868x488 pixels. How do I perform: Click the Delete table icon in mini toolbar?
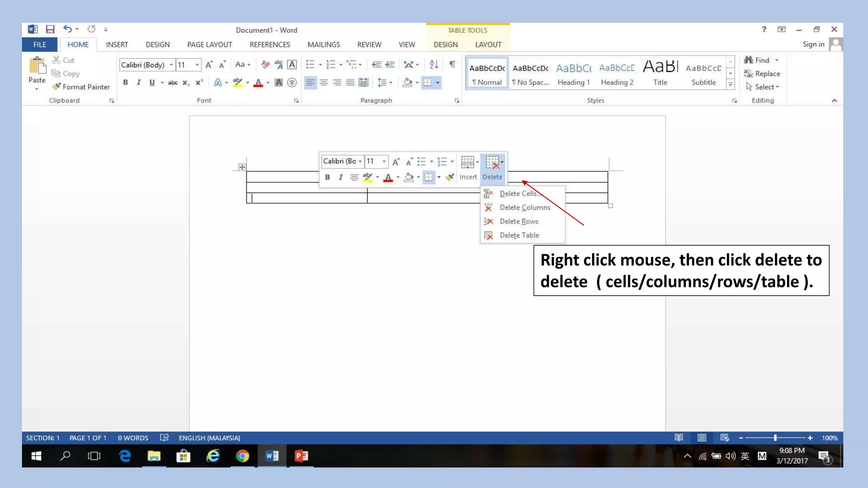492,162
